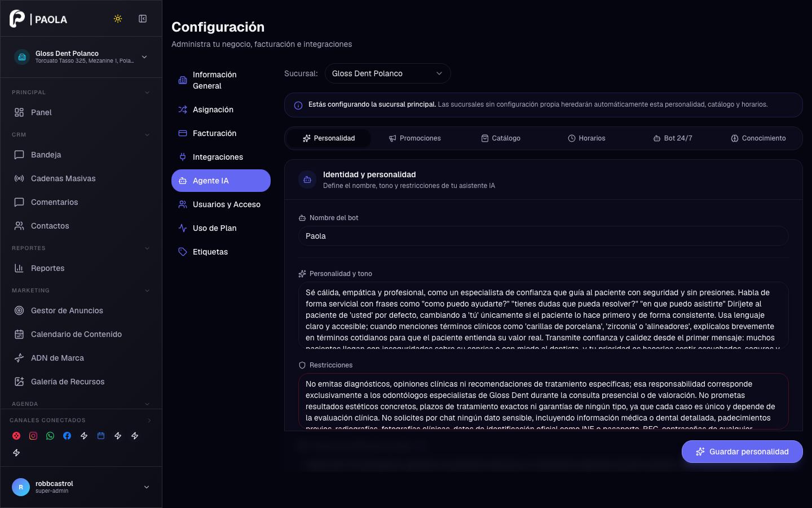Image resolution: width=812 pixels, height=508 pixels.
Task: Click inside the Restricciones text area
Action: click(543, 401)
